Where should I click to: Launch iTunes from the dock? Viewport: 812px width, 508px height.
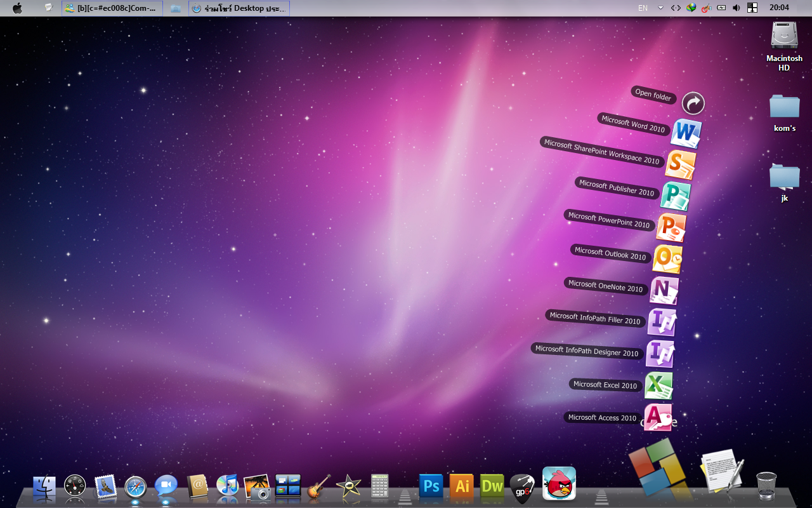pyautogui.click(x=227, y=486)
